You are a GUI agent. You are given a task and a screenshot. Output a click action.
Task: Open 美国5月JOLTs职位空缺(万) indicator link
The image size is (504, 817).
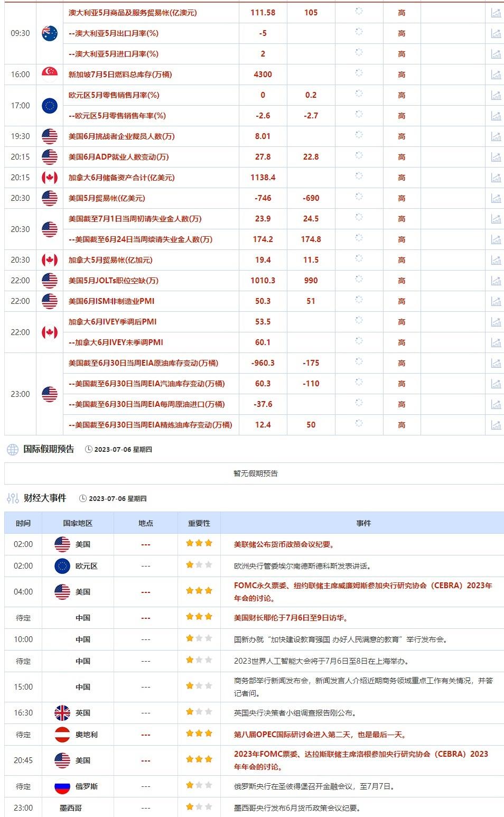(x=114, y=281)
